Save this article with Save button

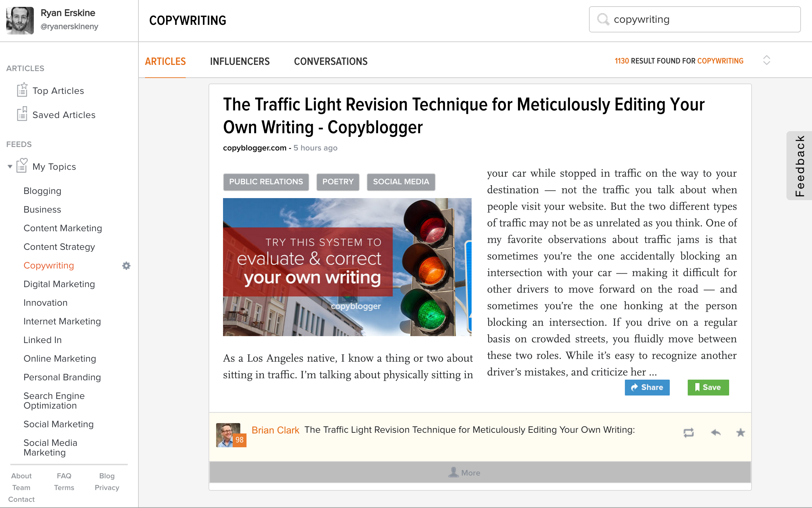(x=708, y=388)
